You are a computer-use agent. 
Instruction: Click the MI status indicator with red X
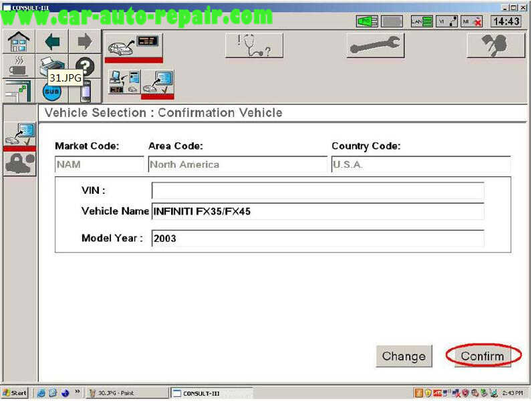point(472,21)
